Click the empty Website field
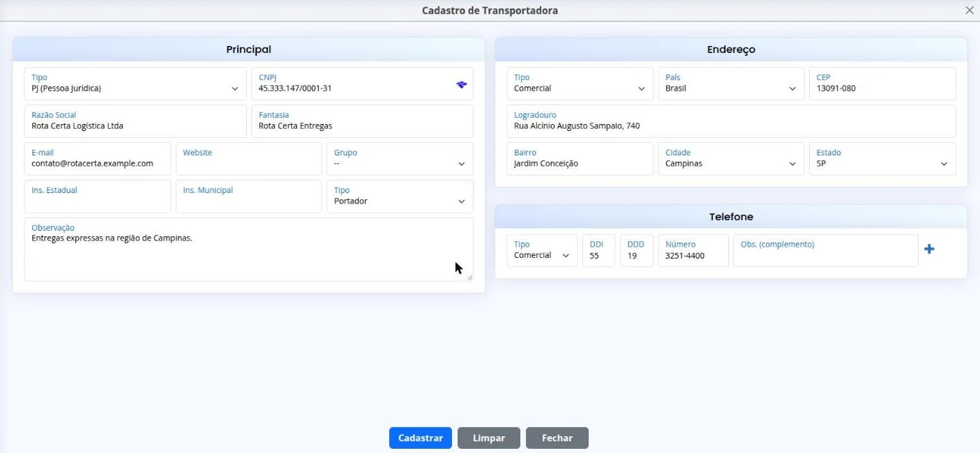 [x=249, y=159]
